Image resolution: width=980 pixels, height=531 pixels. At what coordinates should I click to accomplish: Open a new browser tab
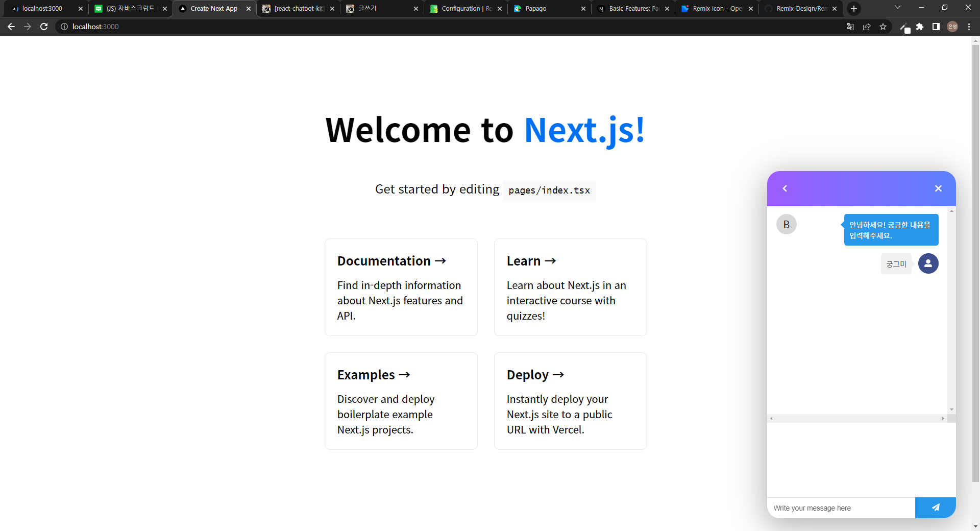point(854,9)
